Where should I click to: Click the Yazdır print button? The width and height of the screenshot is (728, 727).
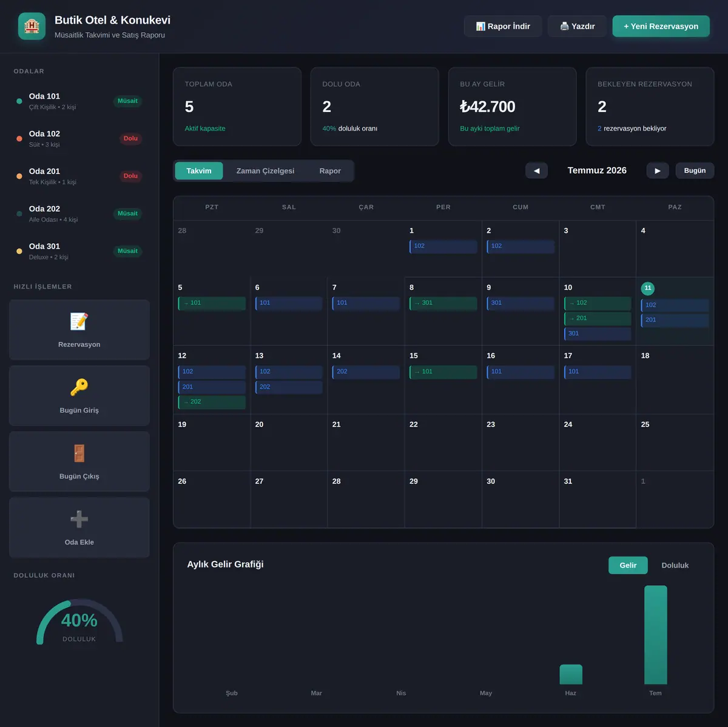pyautogui.click(x=577, y=26)
